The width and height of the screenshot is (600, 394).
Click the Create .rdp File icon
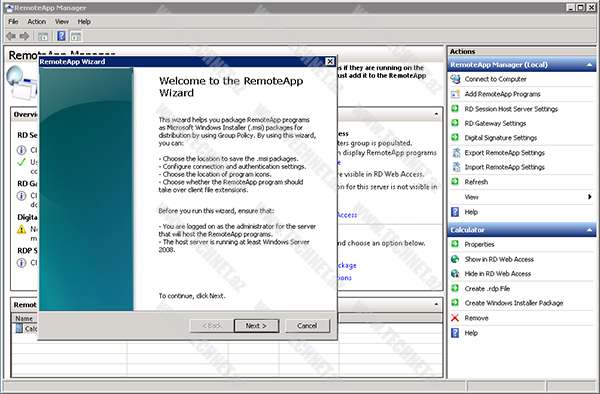455,288
